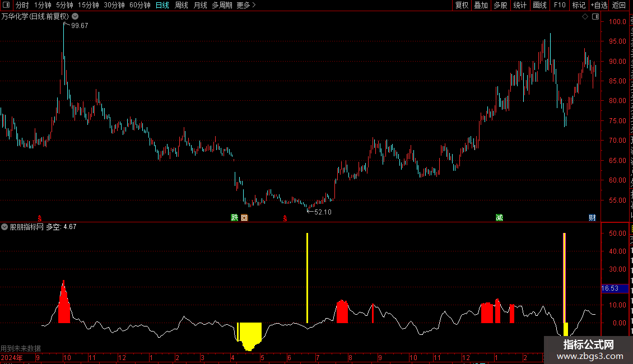Click the 2024年 date label on timeline

(x=12, y=357)
